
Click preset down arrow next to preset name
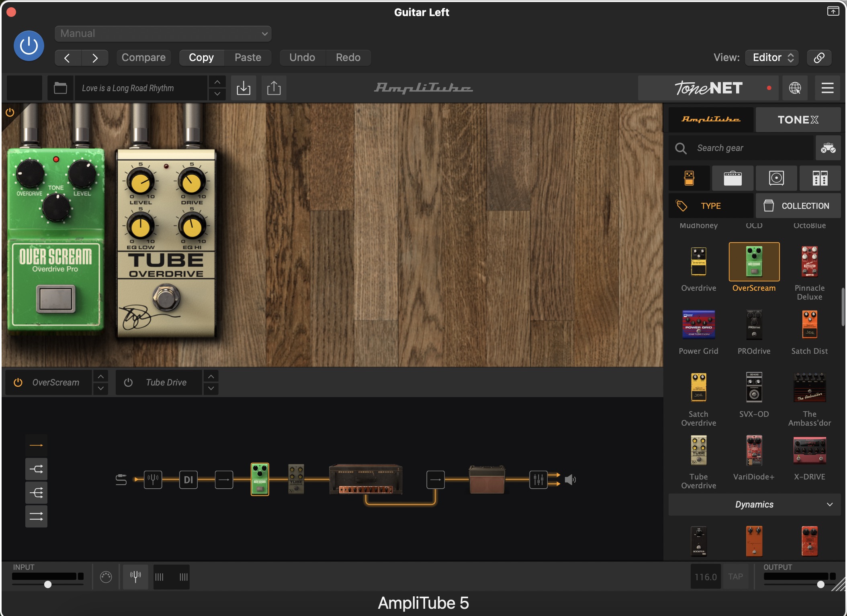click(x=217, y=94)
